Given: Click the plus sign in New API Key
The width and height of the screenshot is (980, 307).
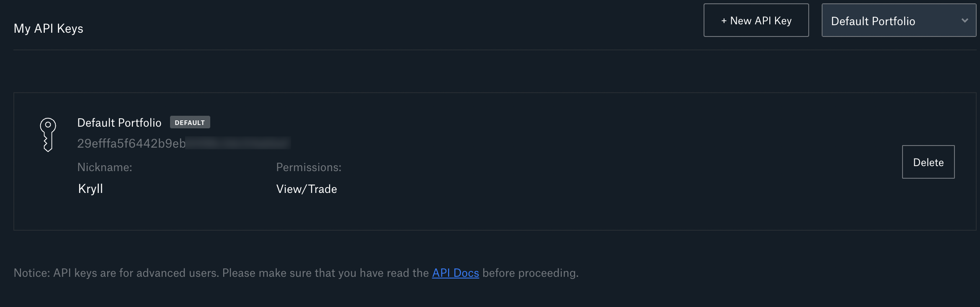Looking at the screenshot, I should tap(724, 21).
